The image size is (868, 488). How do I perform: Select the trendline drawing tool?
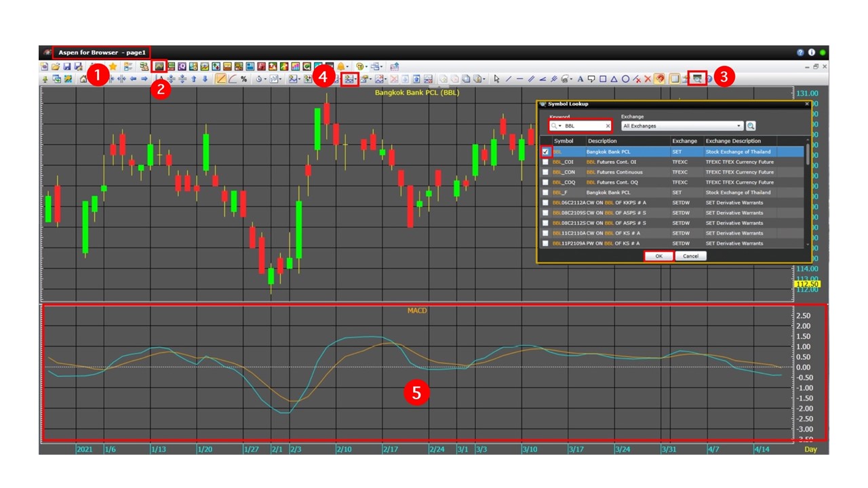pos(510,79)
